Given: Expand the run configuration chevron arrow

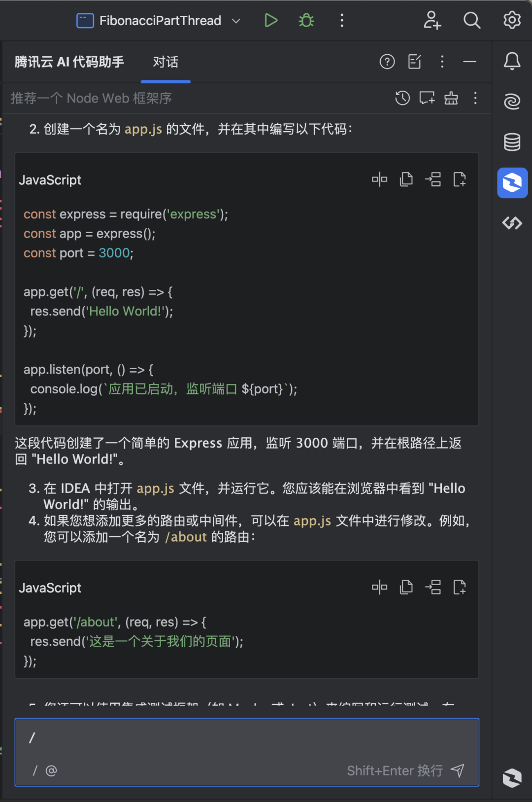Looking at the screenshot, I should point(236,21).
